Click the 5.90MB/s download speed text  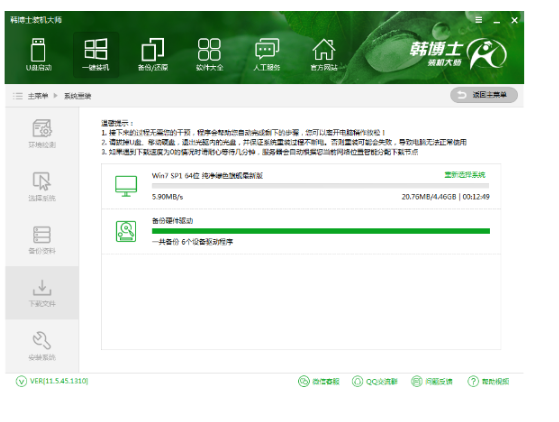click(x=167, y=196)
